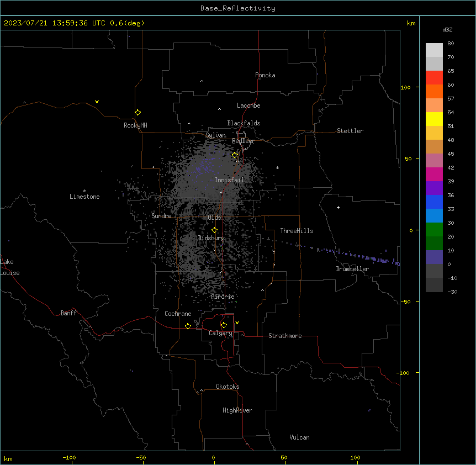This screenshot has height=465, width=476.
Task: Click the Lacombe city label
Action: [248, 105]
